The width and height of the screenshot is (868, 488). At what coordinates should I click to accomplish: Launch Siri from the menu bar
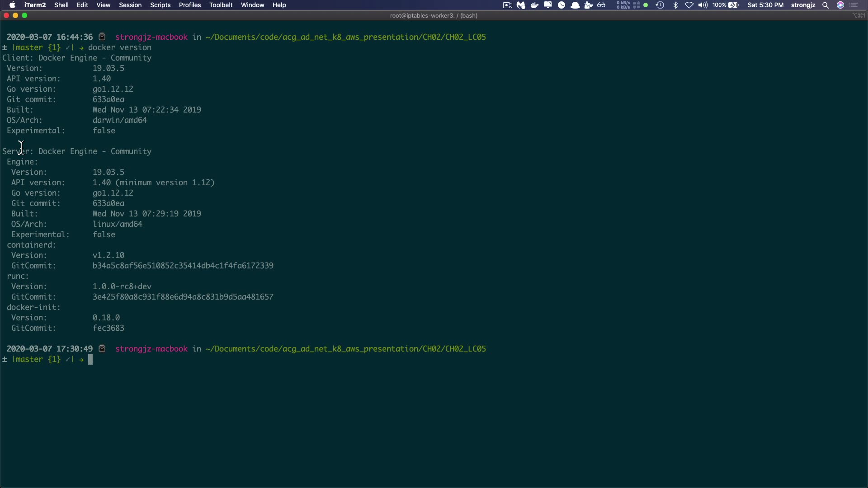tap(840, 5)
